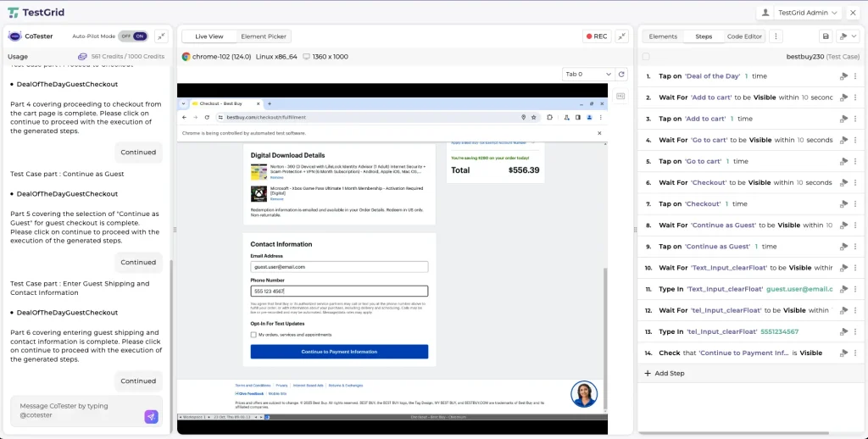Run step 7 Tap on 'Checkout'
The image size is (868, 439).
(843, 204)
